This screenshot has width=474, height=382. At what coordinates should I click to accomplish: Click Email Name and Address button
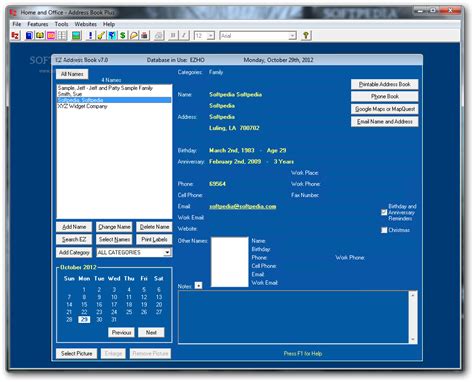[x=384, y=122]
